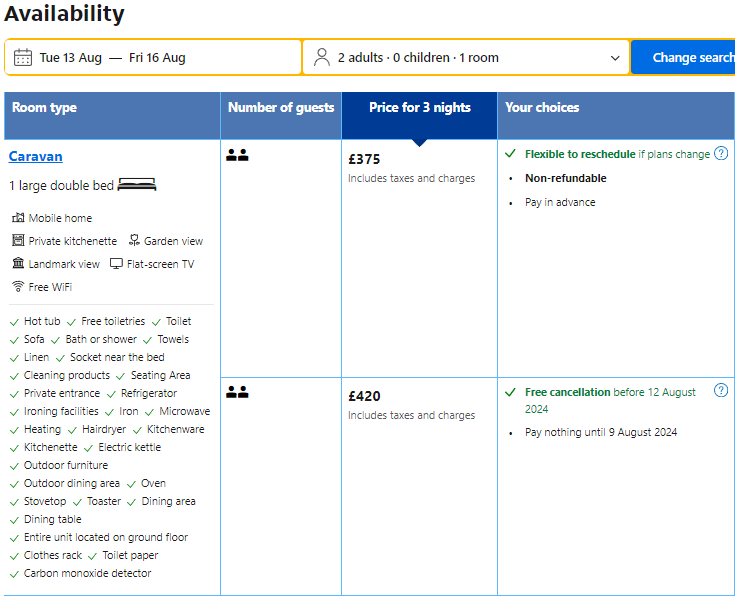The height and width of the screenshot is (596, 735).
Task: Click the large double bed icon
Action: [x=137, y=185]
